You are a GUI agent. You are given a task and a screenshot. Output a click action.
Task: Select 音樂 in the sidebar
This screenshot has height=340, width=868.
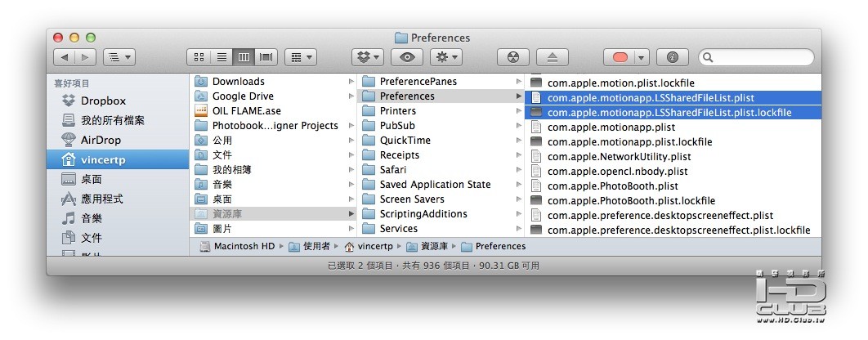[x=118, y=218]
